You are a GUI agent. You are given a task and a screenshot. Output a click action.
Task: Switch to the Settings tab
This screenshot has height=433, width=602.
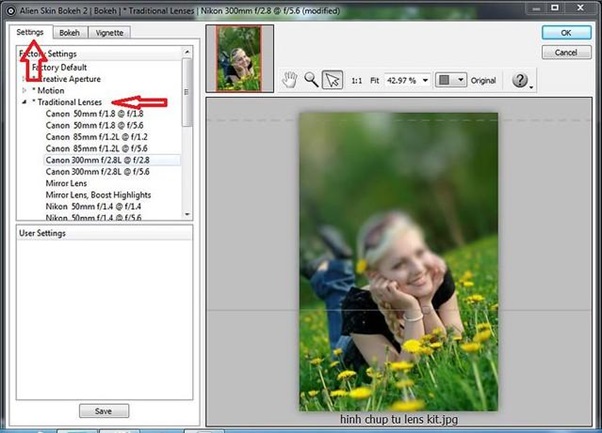pyautogui.click(x=30, y=32)
